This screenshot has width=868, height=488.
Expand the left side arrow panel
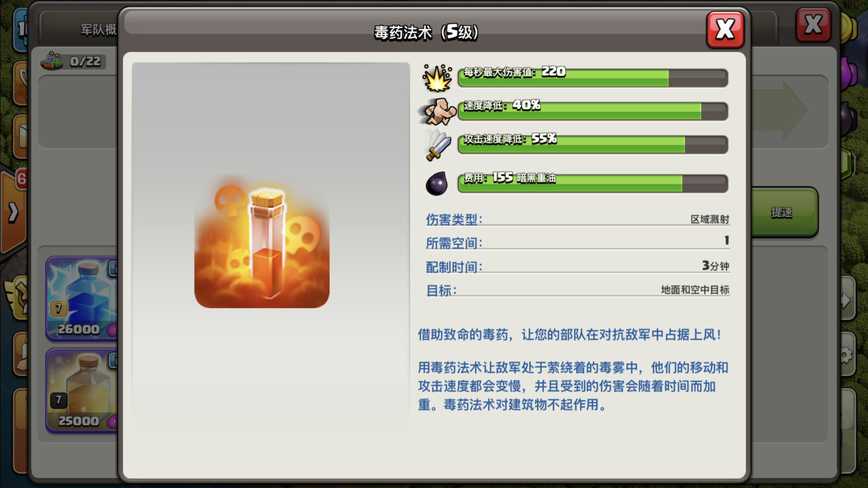click(13, 213)
